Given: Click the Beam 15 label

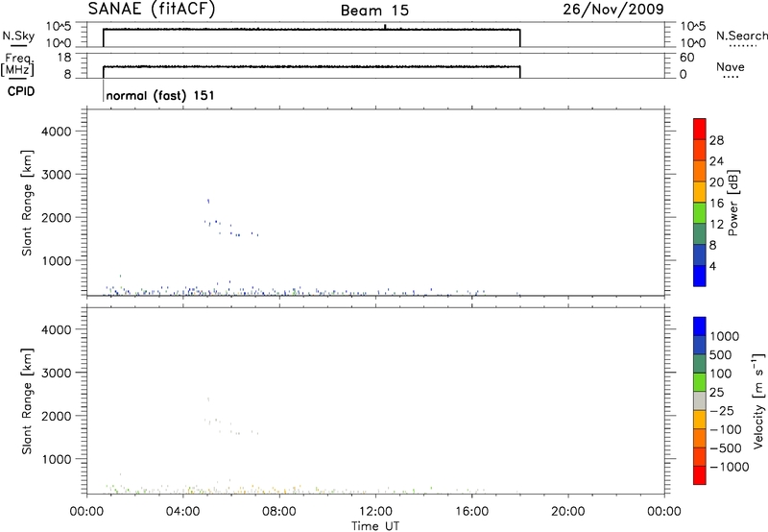Looking at the screenshot, I should coord(374,11).
